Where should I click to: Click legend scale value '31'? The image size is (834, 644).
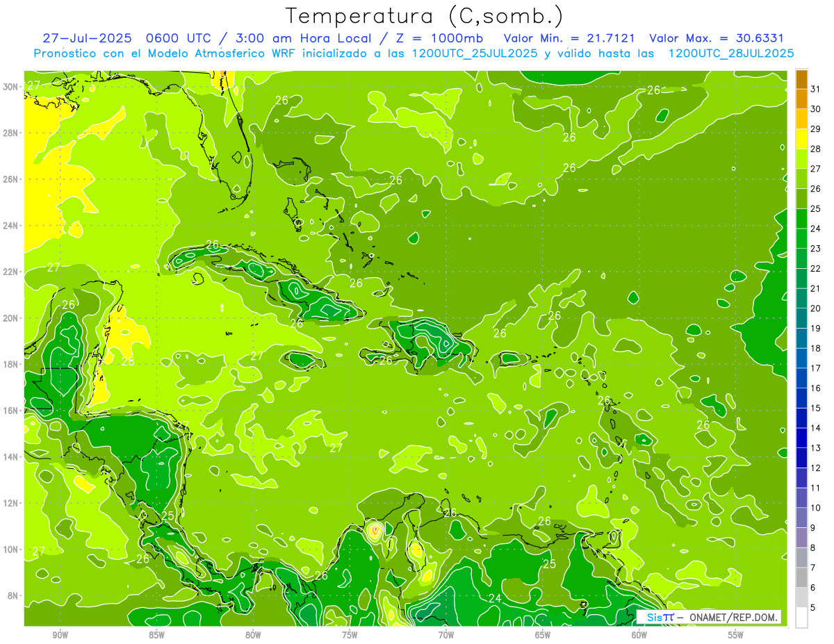817,89
